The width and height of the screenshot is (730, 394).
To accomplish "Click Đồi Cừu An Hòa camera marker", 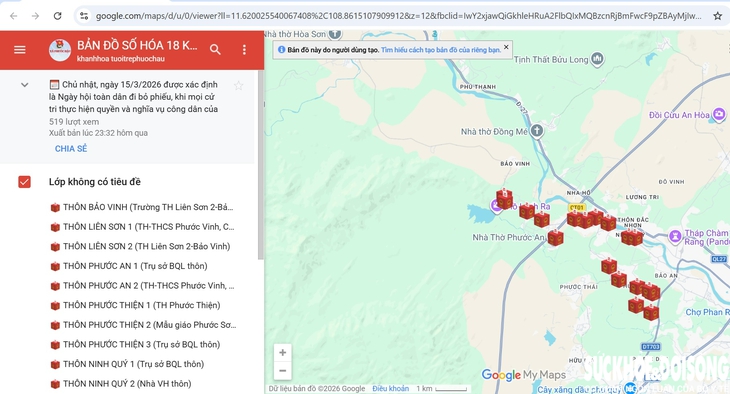I will 719,114.
